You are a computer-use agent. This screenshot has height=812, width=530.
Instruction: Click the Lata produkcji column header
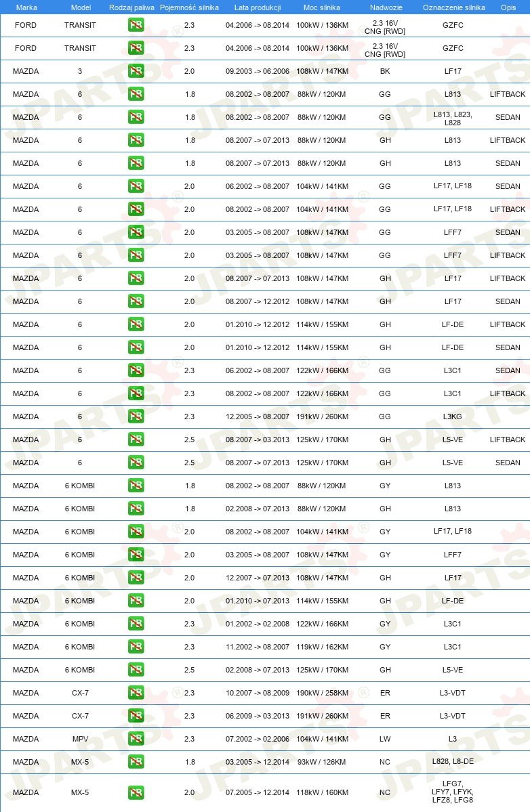(258, 7)
